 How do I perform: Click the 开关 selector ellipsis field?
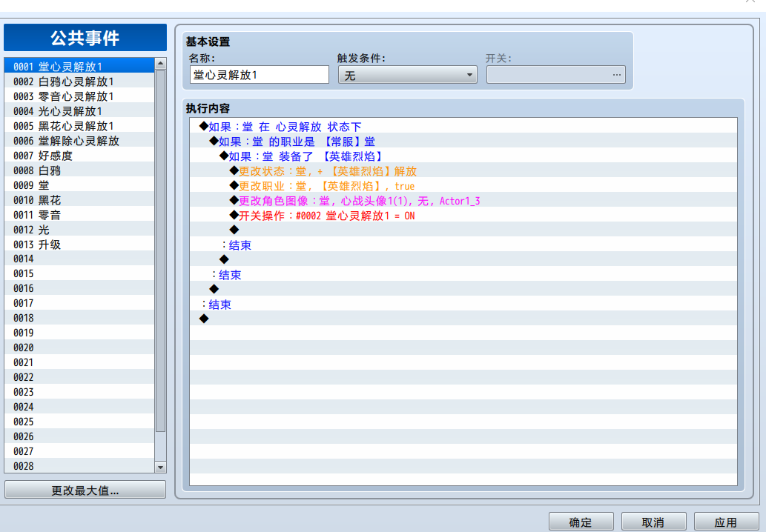click(x=556, y=75)
